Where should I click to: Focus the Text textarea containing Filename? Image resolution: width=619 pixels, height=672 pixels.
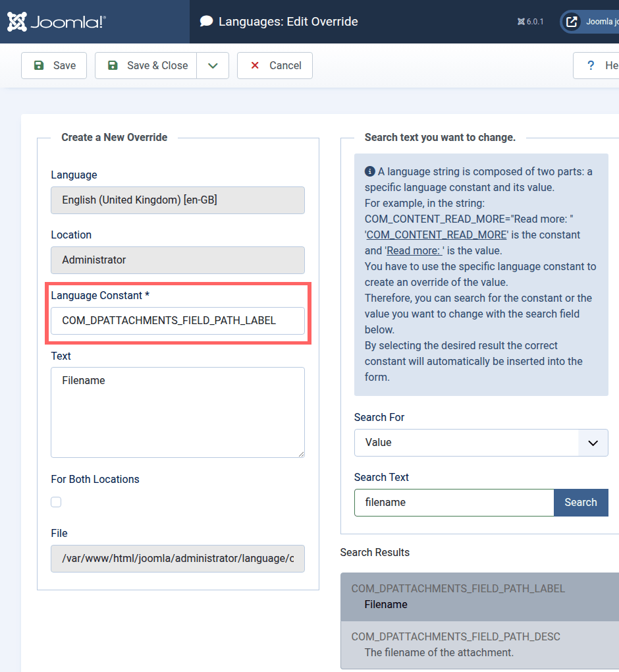pos(178,412)
